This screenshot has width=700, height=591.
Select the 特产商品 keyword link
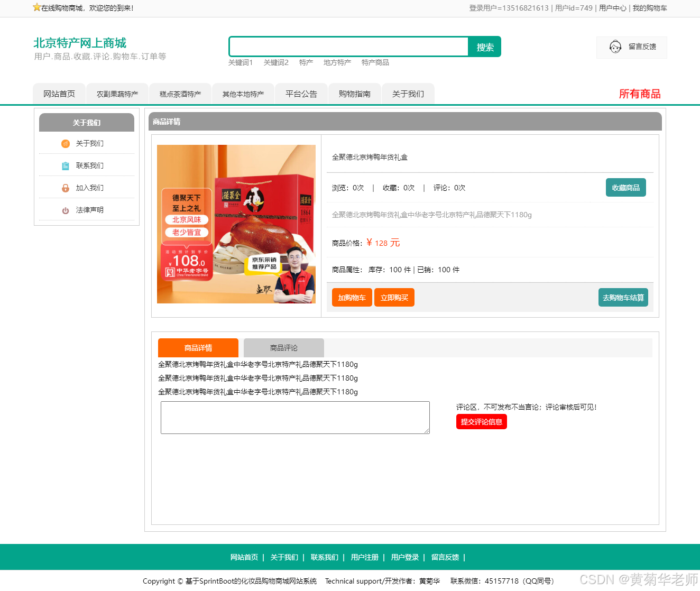point(375,62)
